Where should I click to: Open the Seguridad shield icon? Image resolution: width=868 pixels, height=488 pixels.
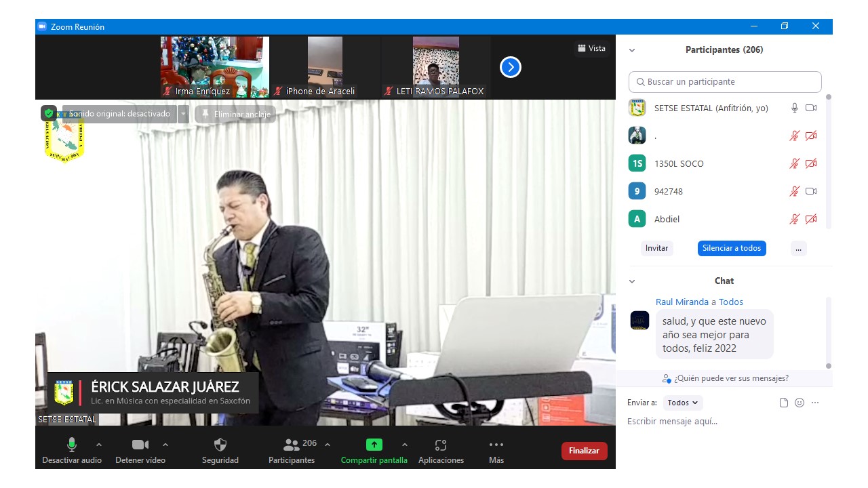click(x=220, y=445)
